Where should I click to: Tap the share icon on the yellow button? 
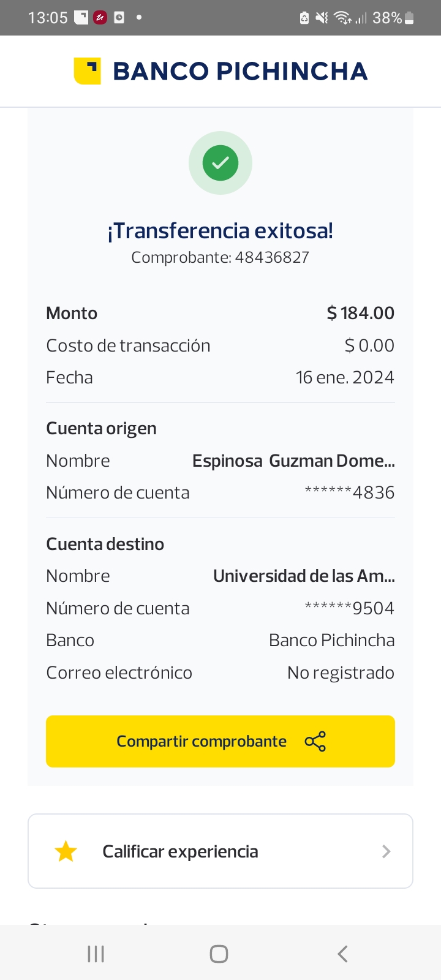click(315, 742)
